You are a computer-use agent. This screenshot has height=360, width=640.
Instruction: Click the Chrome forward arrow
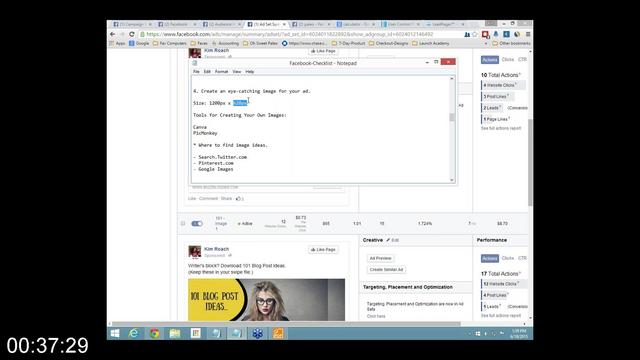point(122,34)
